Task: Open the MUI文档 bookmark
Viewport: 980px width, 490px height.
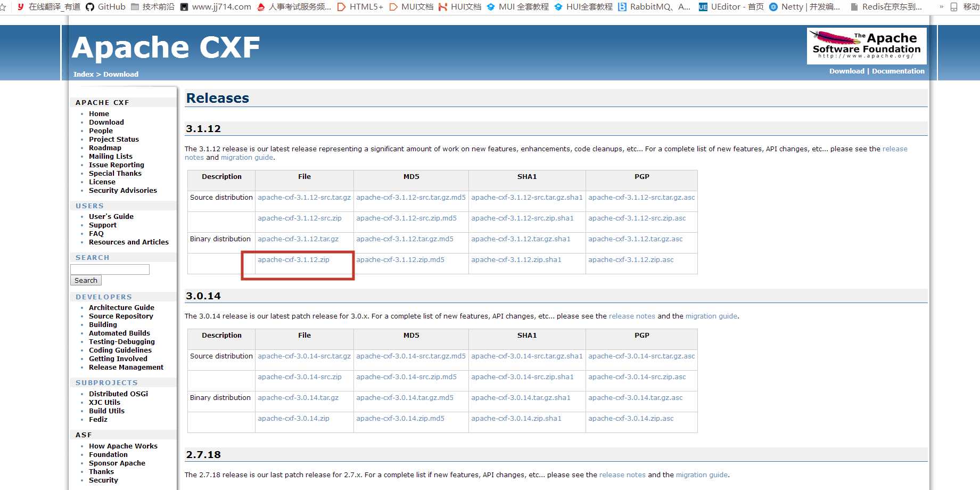Action: pyautogui.click(x=411, y=7)
